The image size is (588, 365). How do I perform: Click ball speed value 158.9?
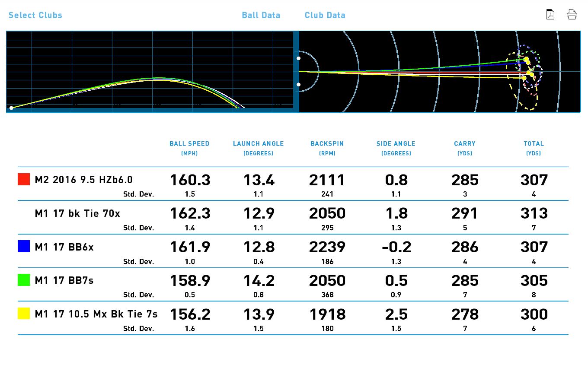190,281
